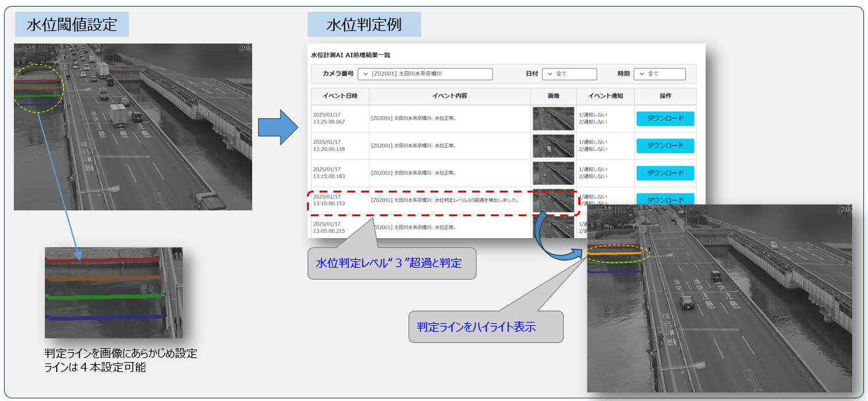
Task: Open thumbnail image of 13:25:00.067 event
Action: [x=553, y=119]
